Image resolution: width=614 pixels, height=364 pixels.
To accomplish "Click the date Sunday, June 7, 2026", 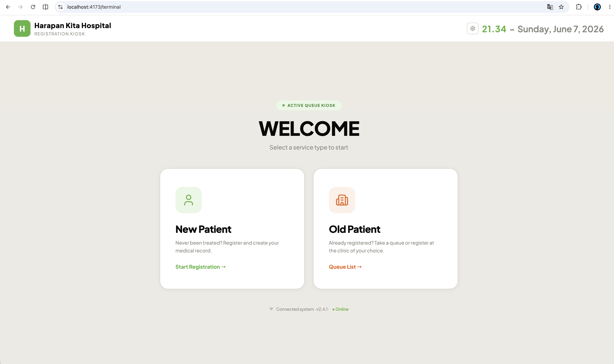I will tap(561, 29).
